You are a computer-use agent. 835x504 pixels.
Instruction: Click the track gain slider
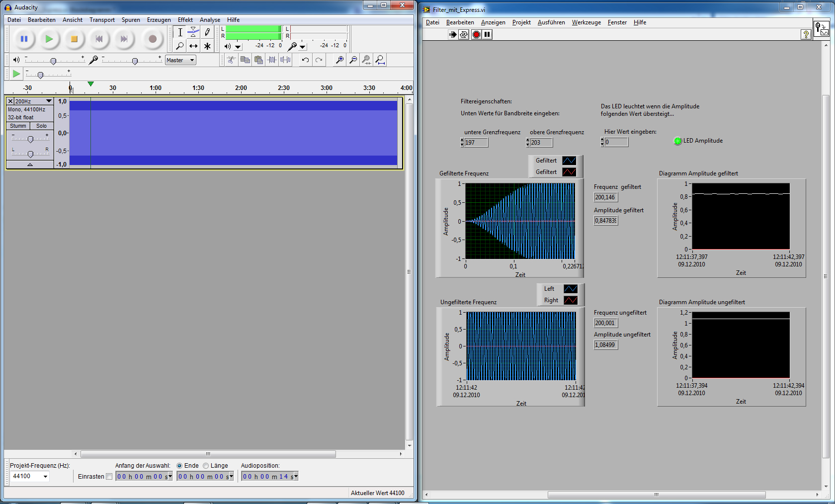(x=30, y=139)
